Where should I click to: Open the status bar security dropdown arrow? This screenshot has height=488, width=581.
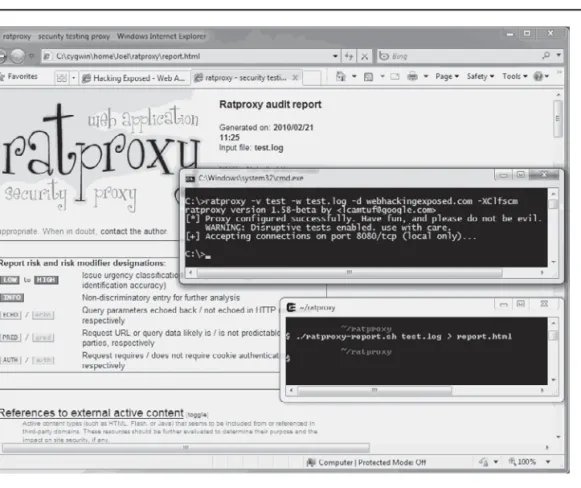495,462
